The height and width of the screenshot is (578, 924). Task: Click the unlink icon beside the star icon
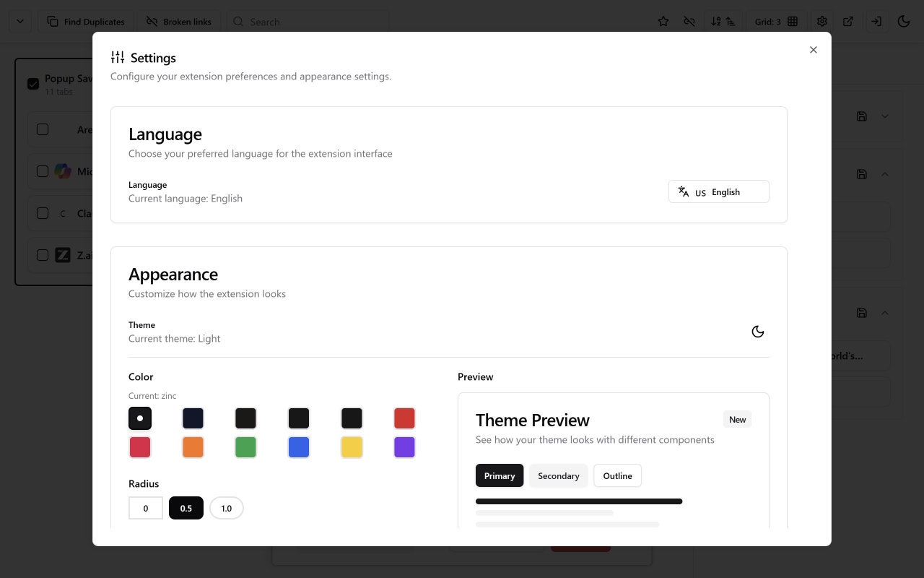coord(689,22)
